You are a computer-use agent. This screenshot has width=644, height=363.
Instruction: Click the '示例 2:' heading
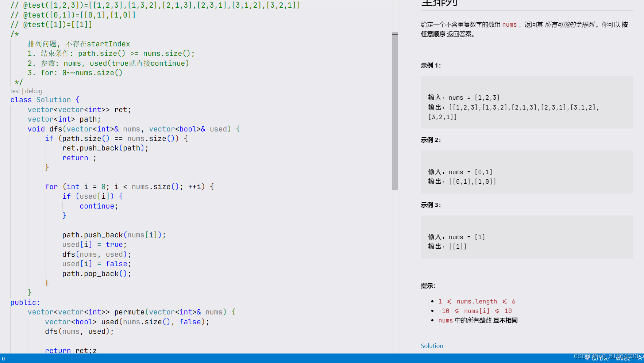click(431, 140)
